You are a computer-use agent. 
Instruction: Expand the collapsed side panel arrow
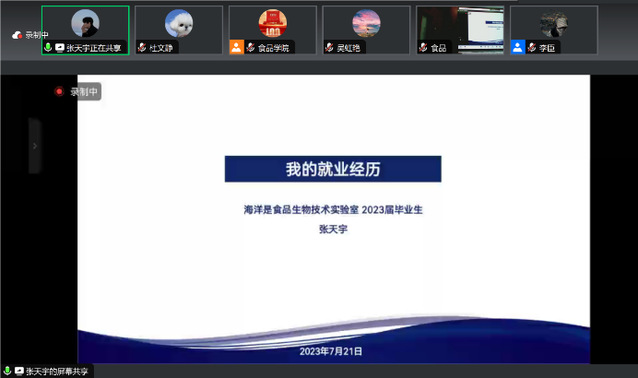pyautogui.click(x=35, y=146)
